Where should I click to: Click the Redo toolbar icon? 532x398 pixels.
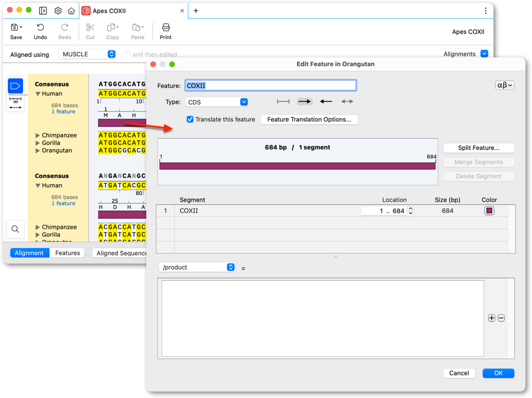pos(65,31)
